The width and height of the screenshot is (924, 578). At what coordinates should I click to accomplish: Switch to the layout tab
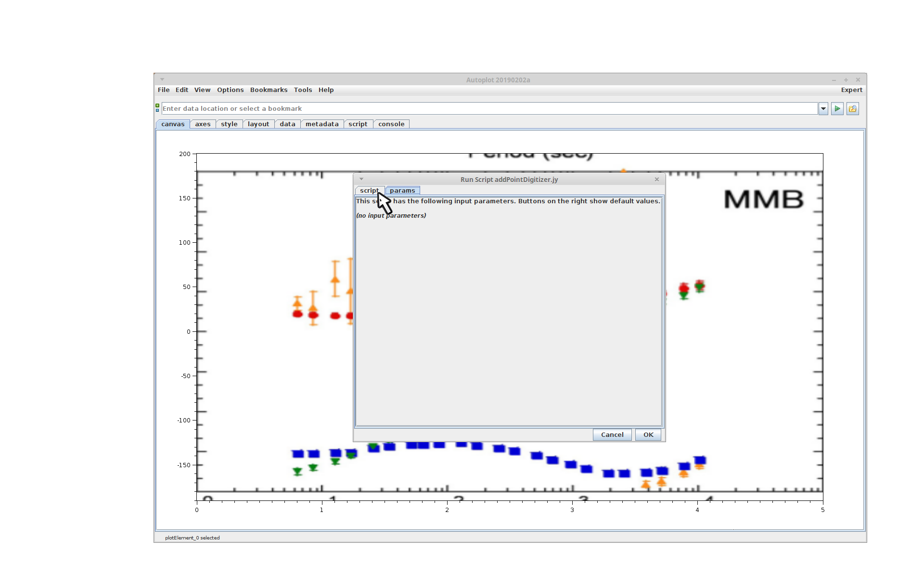coord(258,124)
